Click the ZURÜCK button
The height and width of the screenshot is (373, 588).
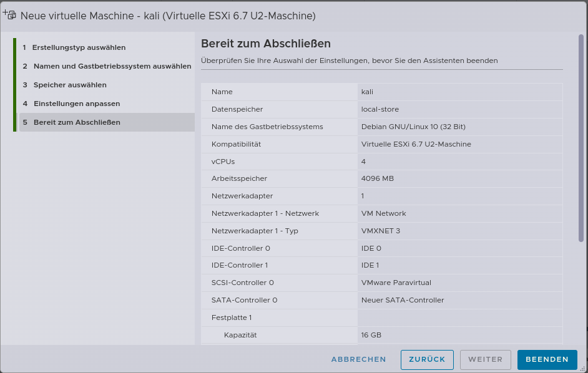point(427,359)
